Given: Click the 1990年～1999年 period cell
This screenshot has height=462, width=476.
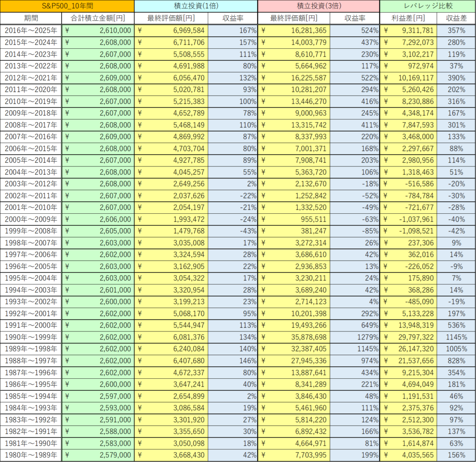Looking at the screenshot, I should coord(31,337).
